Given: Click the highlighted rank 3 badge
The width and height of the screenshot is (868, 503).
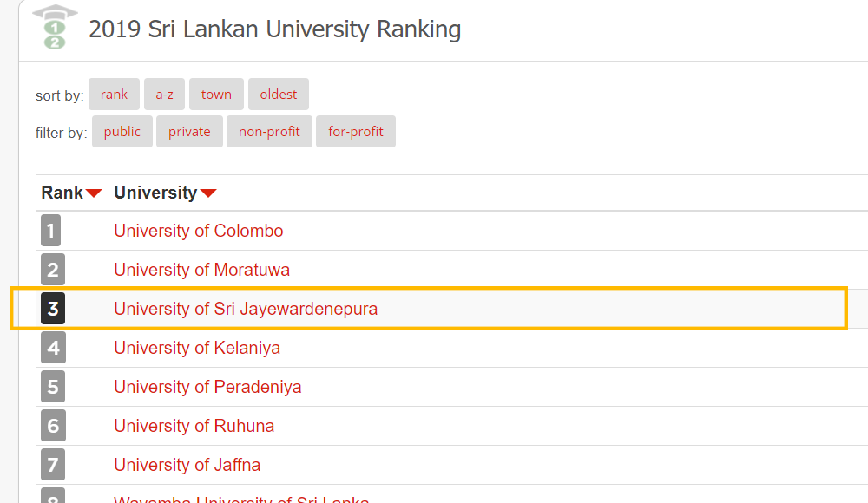Looking at the screenshot, I should tap(52, 309).
